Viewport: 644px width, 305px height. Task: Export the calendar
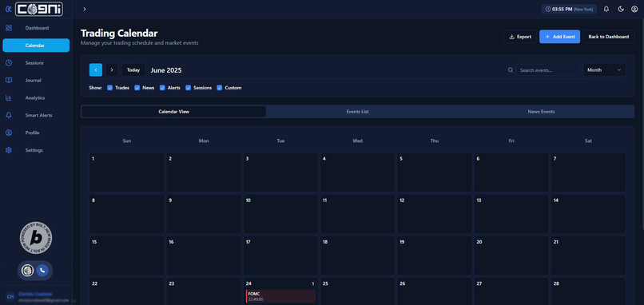(520, 37)
